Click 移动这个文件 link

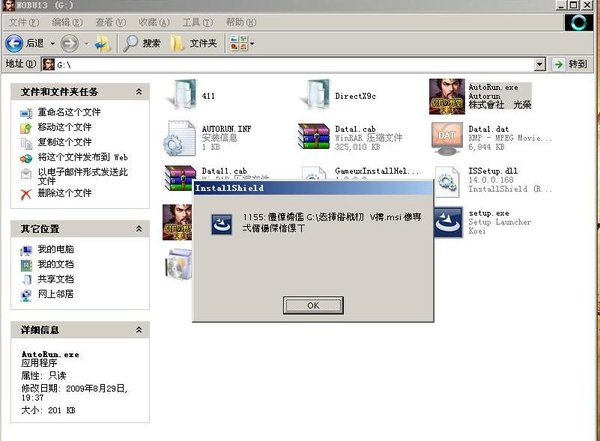[64, 127]
